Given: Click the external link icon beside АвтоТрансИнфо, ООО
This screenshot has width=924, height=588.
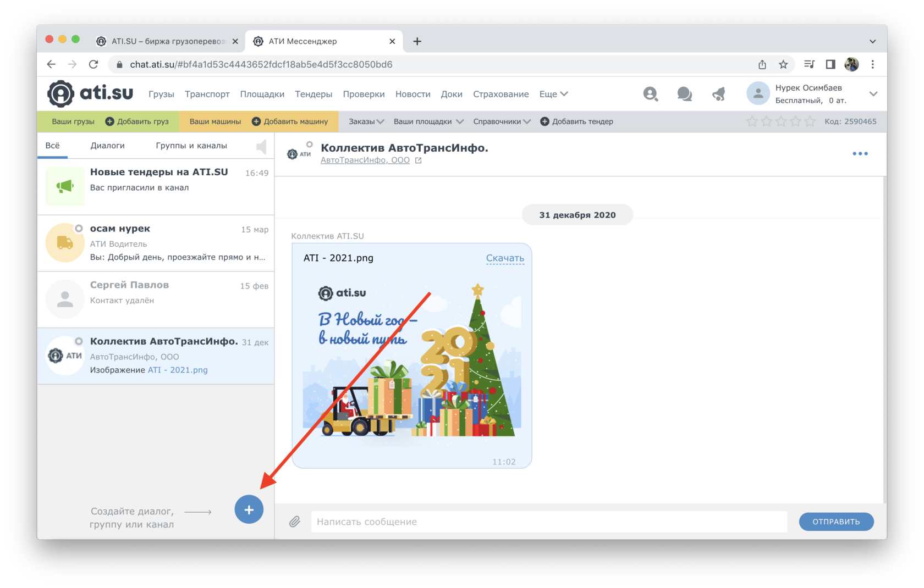Looking at the screenshot, I should click(x=419, y=160).
